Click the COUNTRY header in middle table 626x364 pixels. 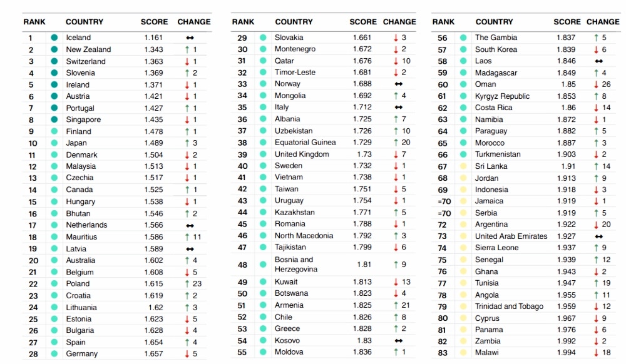coord(294,22)
